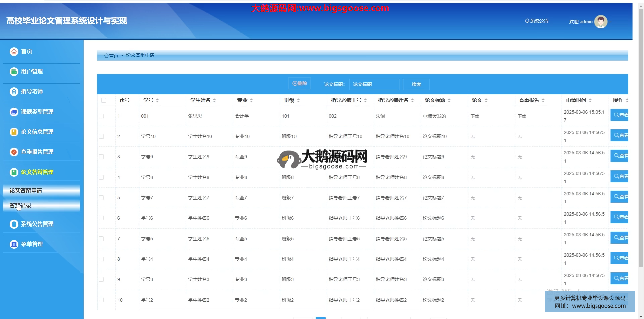Download the 论文 file in row 1
The height and width of the screenshot is (319, 644).
click(x=475, y=116)
